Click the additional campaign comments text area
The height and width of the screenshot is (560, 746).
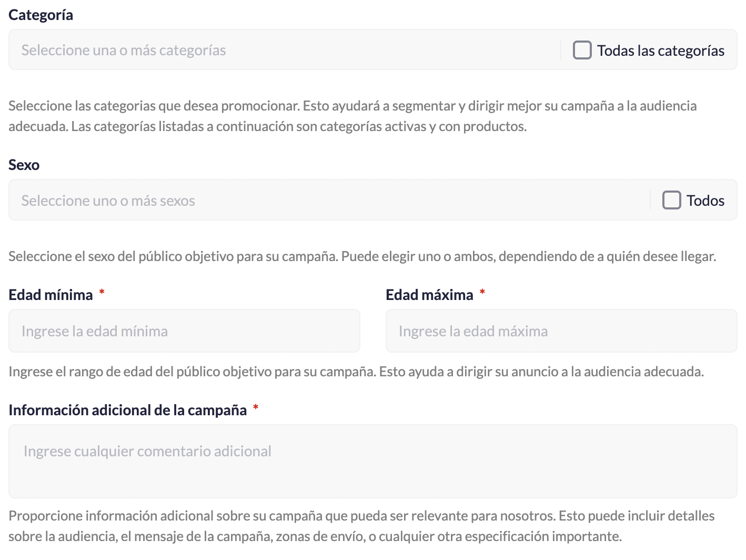372,461
